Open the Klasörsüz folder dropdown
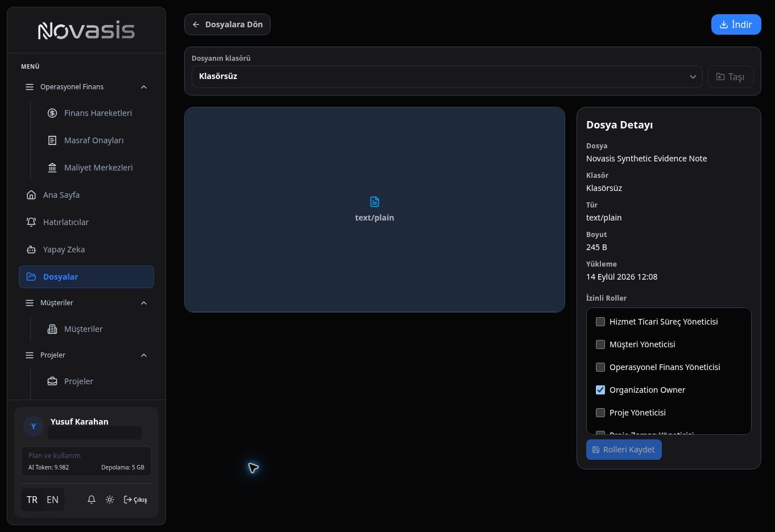The height and width of the screenshot is (532, 775). [447, 77]
